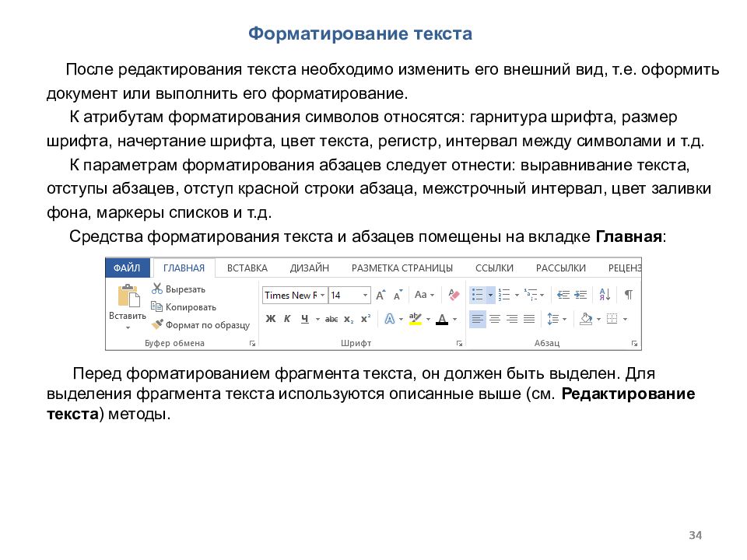Expand the bullet list style arrow
This screenshot has width=747, height=560.
tap(490, 296)
